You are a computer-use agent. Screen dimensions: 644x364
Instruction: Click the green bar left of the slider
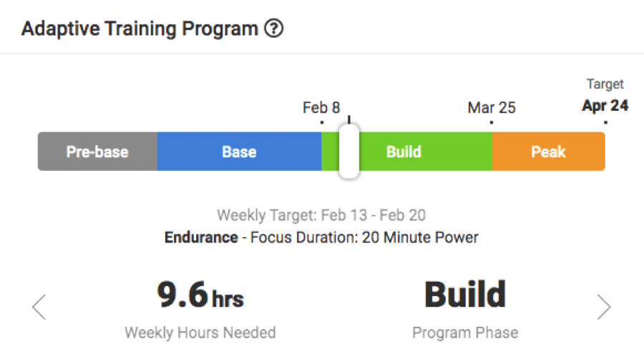pyautogui.click(x=330, y=152)
